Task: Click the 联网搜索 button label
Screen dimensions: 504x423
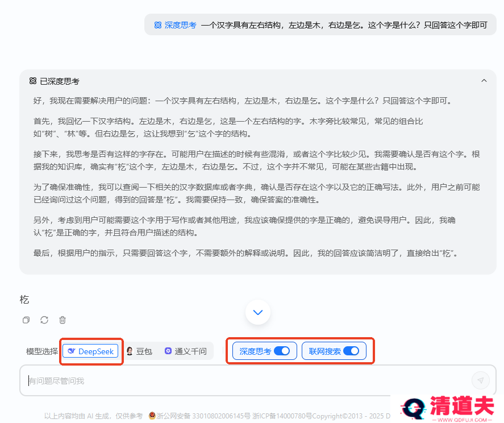Action: click(324, 351)
